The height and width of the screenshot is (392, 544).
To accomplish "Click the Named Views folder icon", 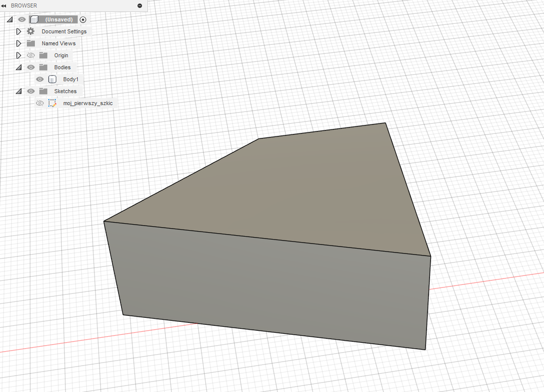I will pyautogui.click(x=31, y=43).
